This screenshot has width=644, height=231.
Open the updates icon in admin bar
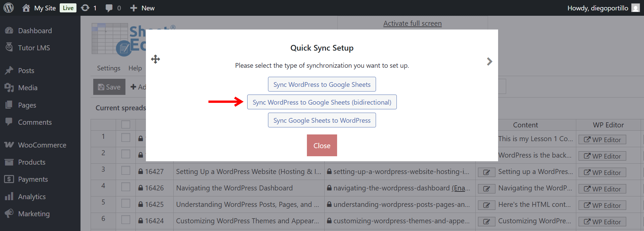(x=86, y=8)
